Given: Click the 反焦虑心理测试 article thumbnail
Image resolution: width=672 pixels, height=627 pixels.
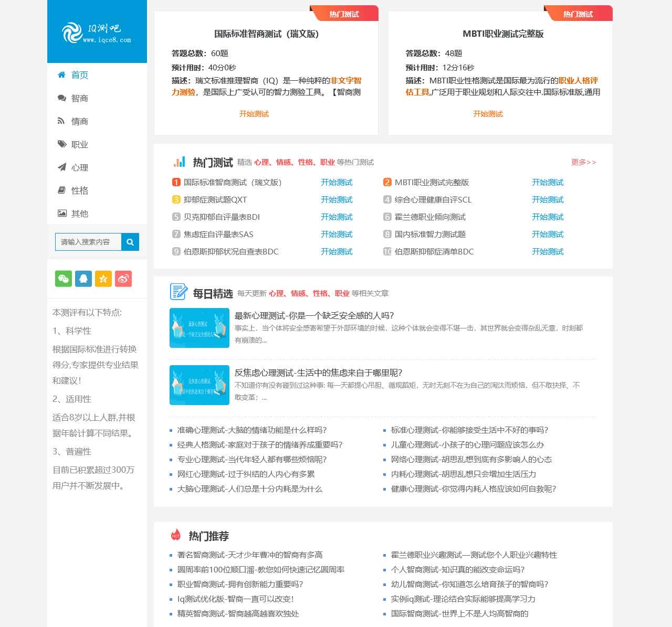Looking at the screenshot, I should click(199, 385).
